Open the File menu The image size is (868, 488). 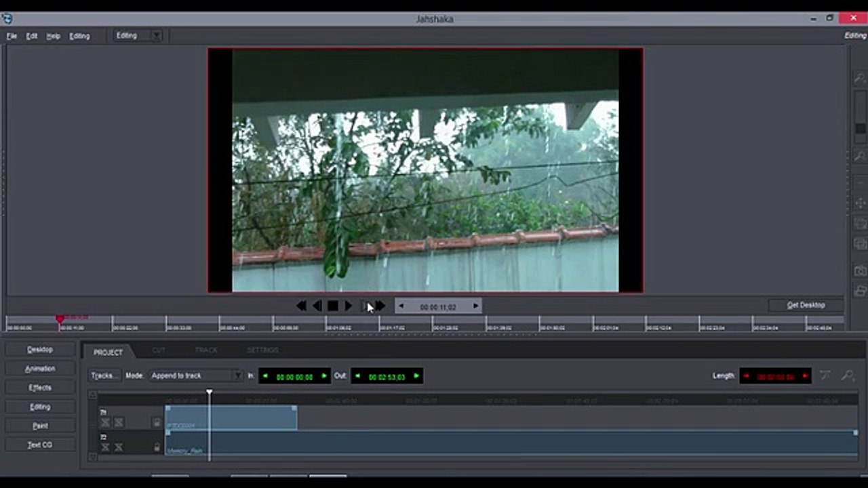click(12, 36)
